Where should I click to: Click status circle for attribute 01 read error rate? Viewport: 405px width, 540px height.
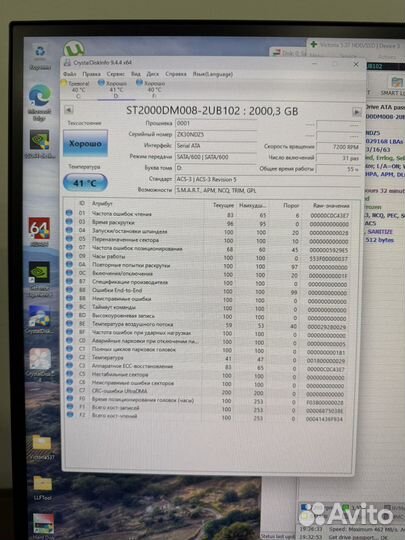click(x=69, y=213)
